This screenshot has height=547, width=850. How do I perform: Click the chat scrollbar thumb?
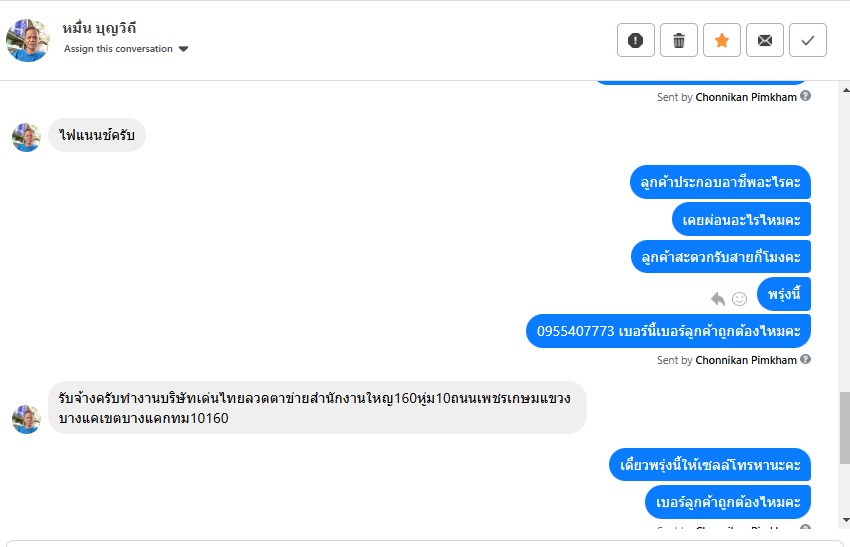pyautogui.click(x=844, y=427)
